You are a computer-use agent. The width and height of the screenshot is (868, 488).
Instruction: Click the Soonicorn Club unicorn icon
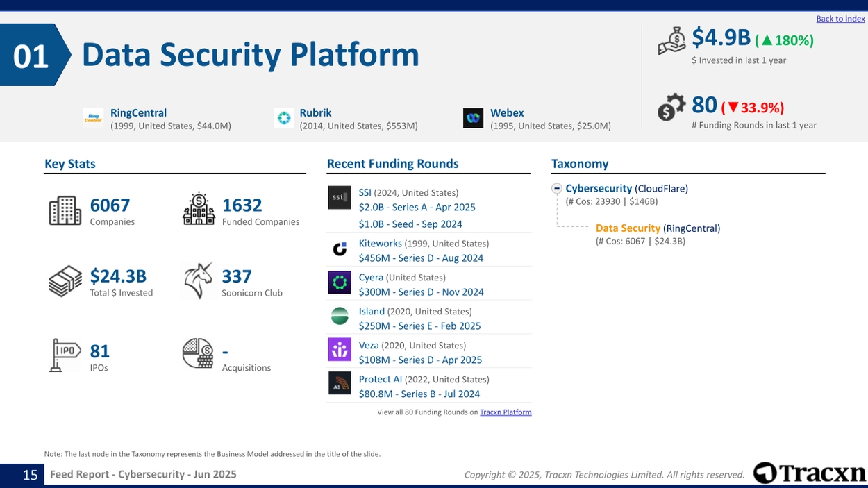[199, 280]
